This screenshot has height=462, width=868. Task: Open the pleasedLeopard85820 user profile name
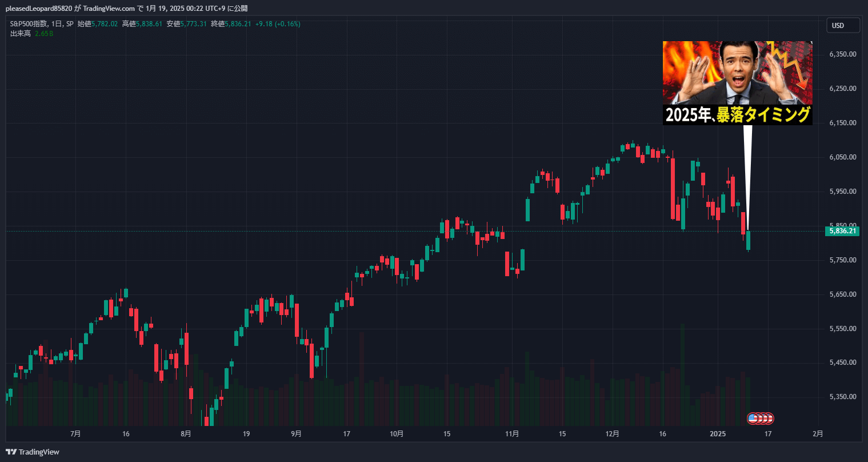pyautogui.click(x=35, y=9)
